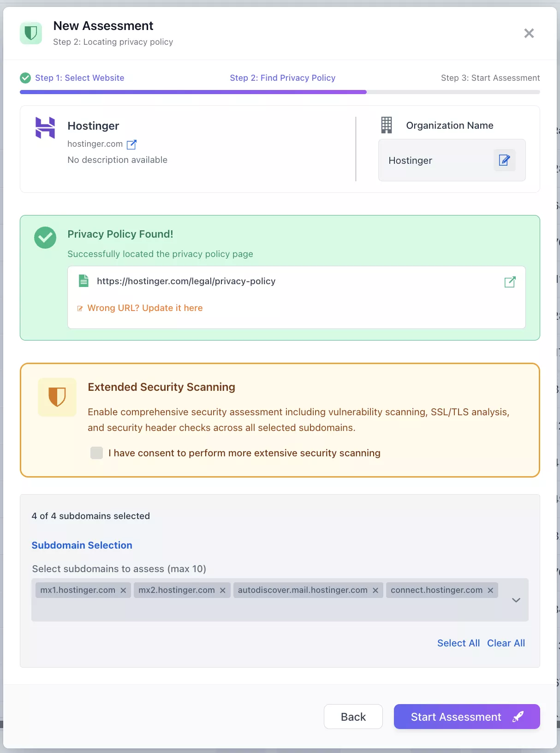Screen dimensions: 560x753
Task: Remove autodiscover.mail.hostinger.com subdomain tag
Action: (x=375, y=591)
